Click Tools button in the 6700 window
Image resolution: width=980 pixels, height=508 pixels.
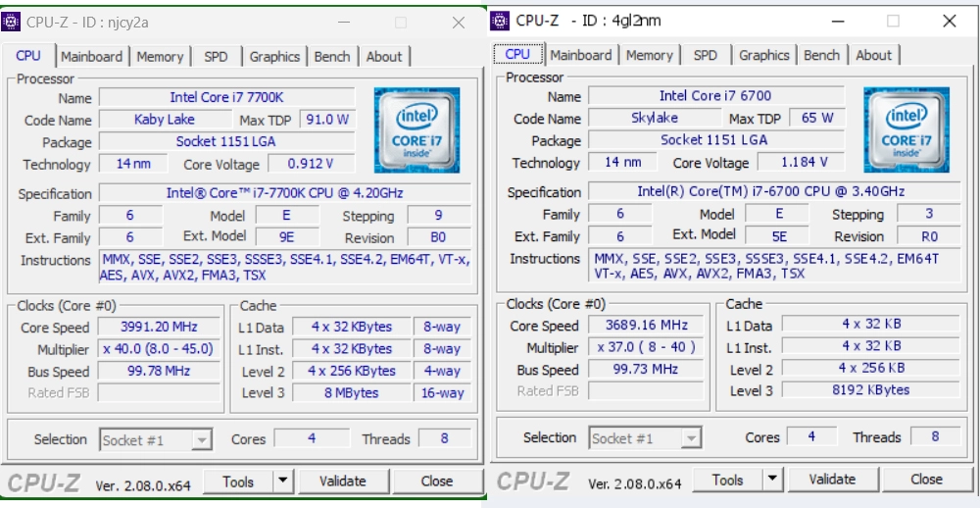point(727,480)
